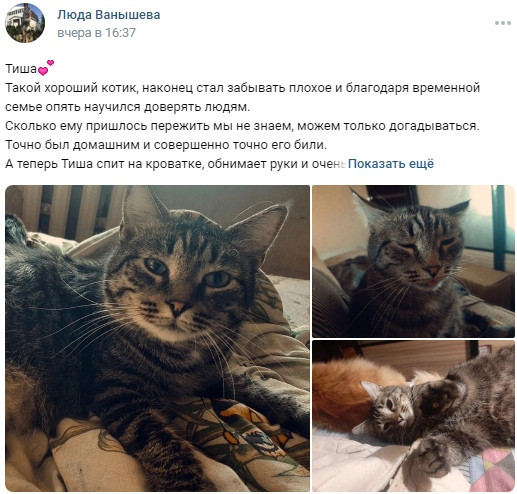The height and width of the screenshot is (494, 517).
Task: Click the line starting Сколько ему пришлось пережить
Action: (x=242, y=126)
